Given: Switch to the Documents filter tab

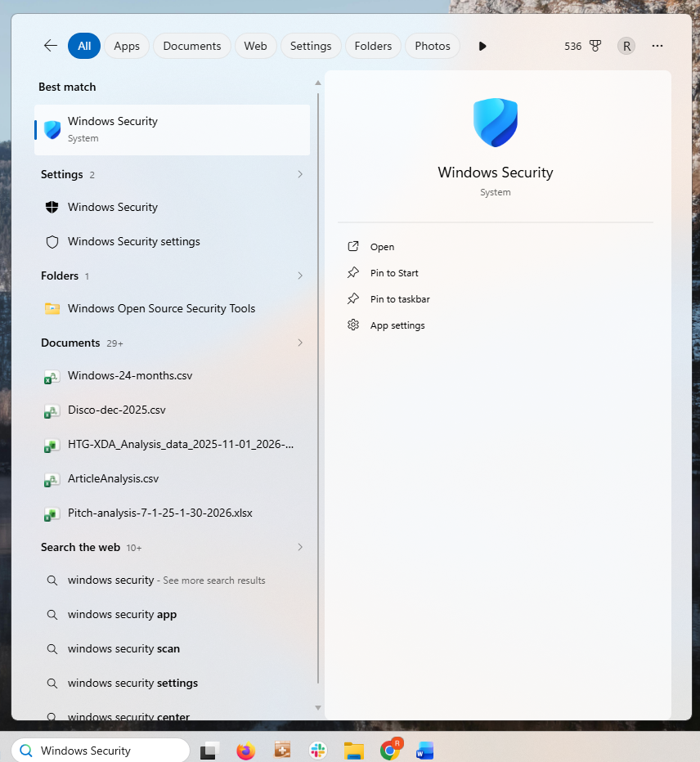Looking at the screenshot, I should coord(192,46).
